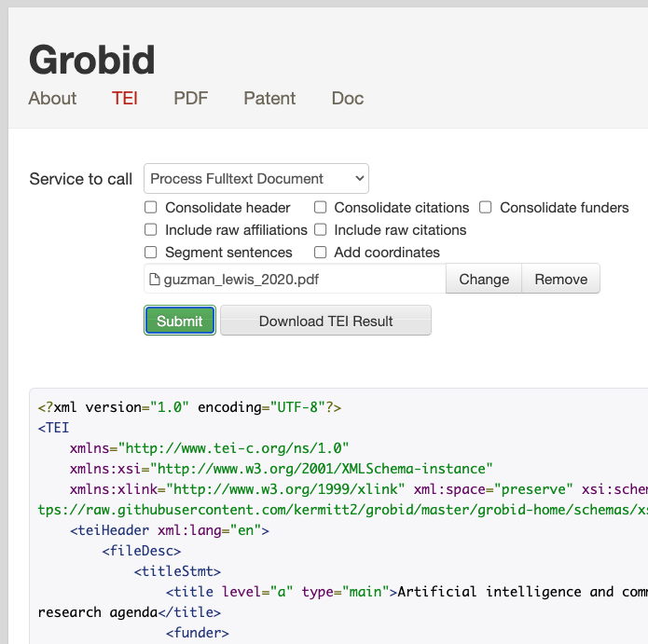Submit the document for processing

point(180,321)
